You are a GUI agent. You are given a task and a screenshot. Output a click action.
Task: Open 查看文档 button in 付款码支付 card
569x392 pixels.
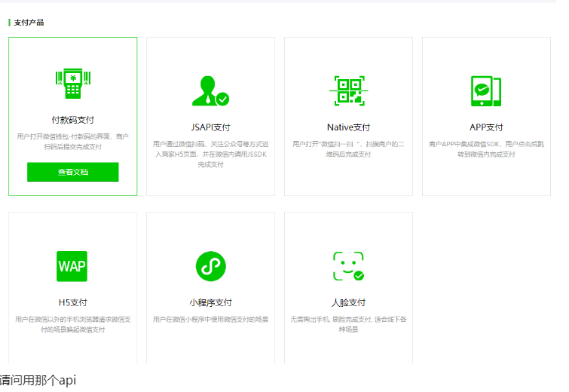click(x=73, y=172)
